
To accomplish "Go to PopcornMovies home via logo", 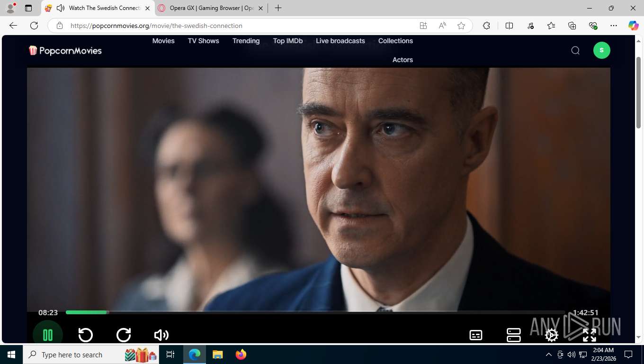I will (65, 50).
